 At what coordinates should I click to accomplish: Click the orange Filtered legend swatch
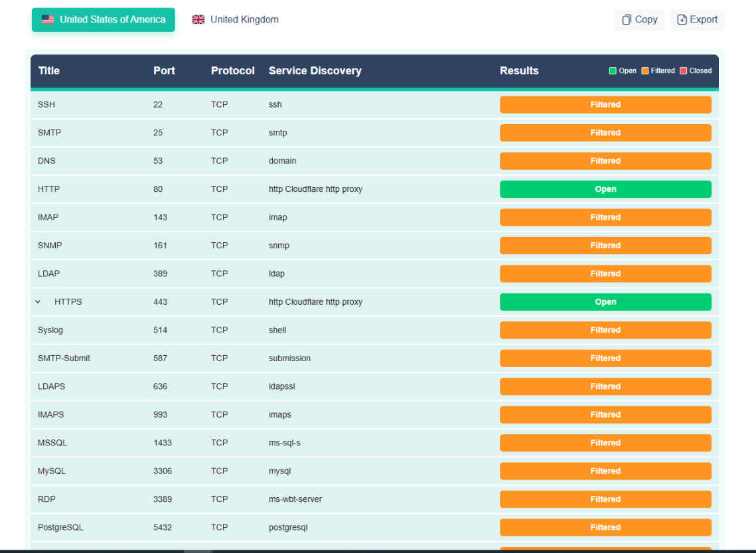click(644, 71)
